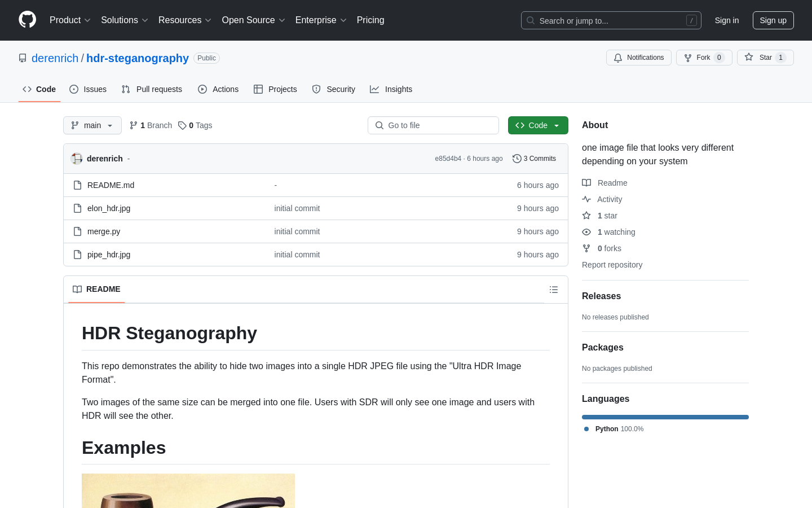Expand the green Code dropdown button
Screen dimensions: 812x508
point(537,125)
